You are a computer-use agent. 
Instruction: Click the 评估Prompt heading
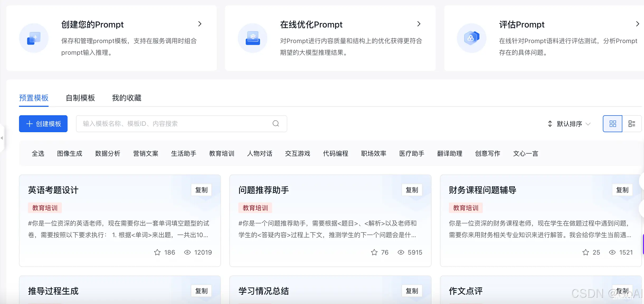point(522,25)
